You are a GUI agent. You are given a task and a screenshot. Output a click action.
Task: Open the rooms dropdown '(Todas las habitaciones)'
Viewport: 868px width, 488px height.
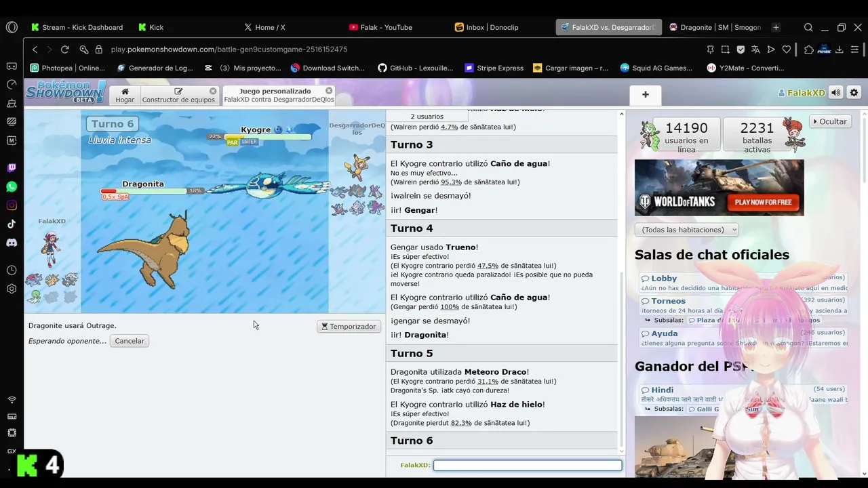(x=686, y=230)
